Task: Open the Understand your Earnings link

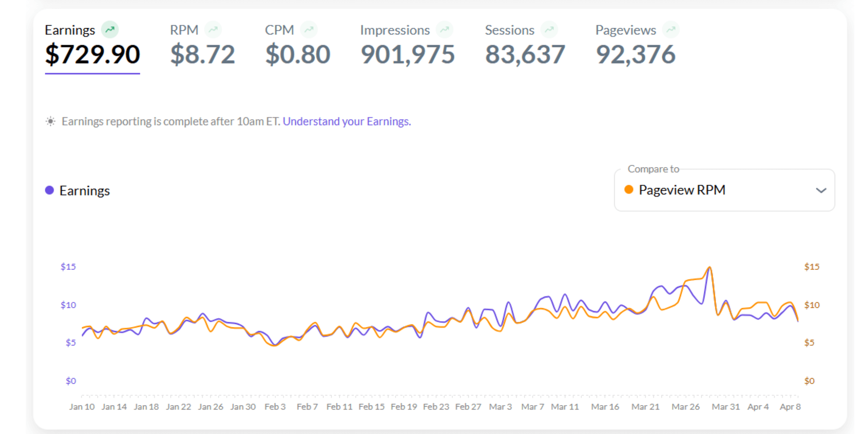Action: coord(346,122)
